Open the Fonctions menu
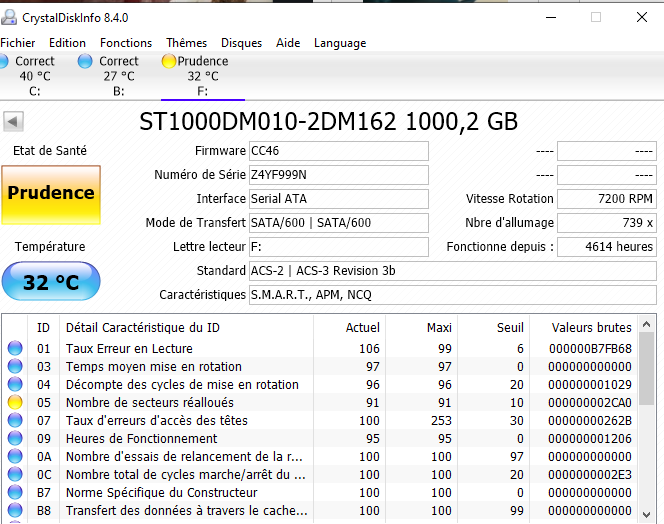 126,43
